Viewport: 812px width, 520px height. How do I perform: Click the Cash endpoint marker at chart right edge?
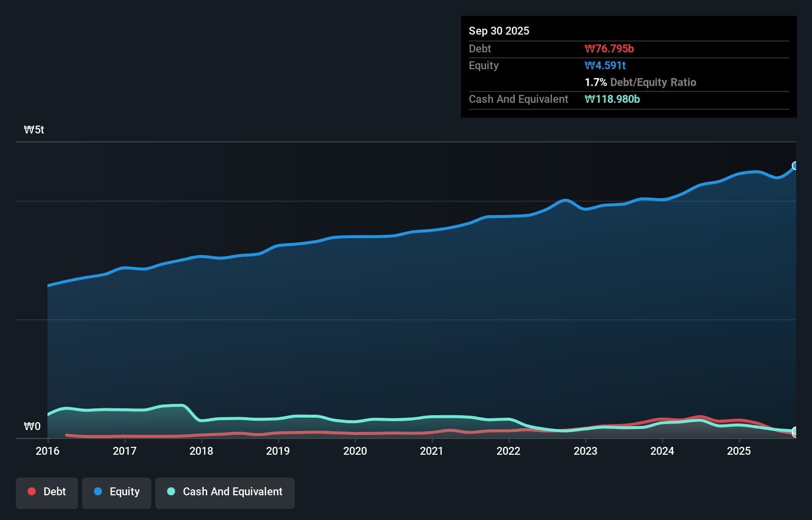pos(795,432)
